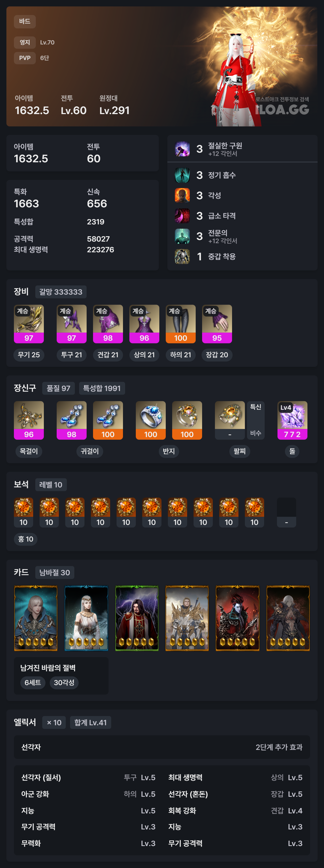Select the 레벨 10 gem tag
324x868 pixels.
point(51,485)
